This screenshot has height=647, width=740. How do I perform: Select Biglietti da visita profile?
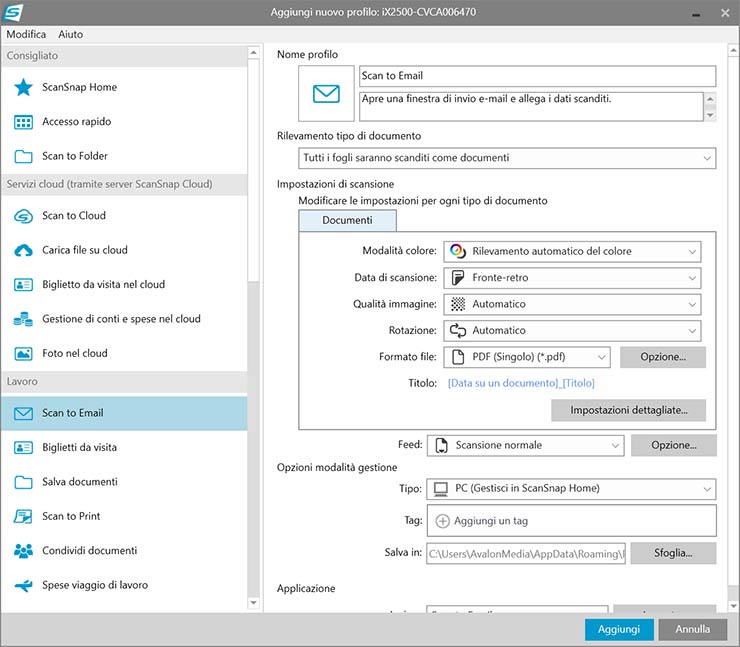124,447
